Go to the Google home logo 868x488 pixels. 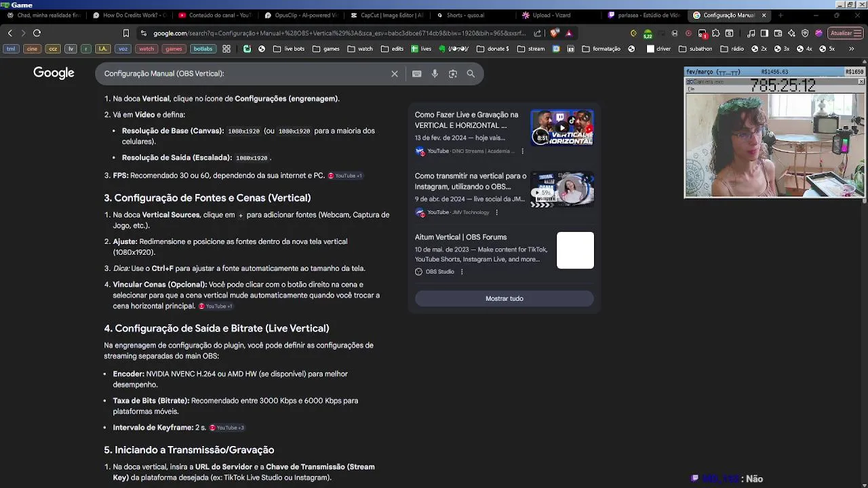click(x=54, y=73)
